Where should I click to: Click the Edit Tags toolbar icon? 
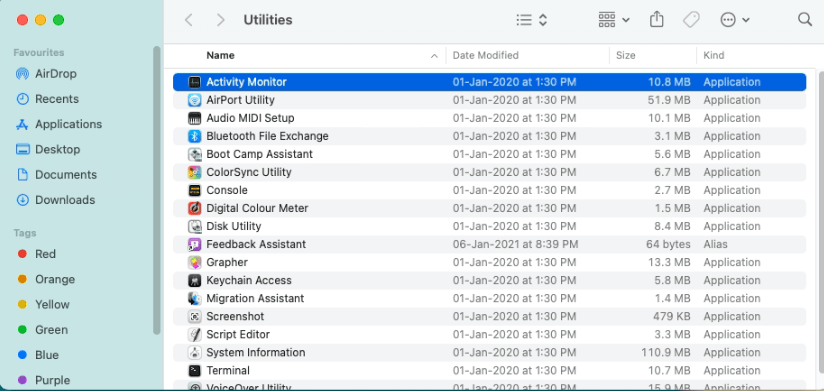(x=691, y=20)
